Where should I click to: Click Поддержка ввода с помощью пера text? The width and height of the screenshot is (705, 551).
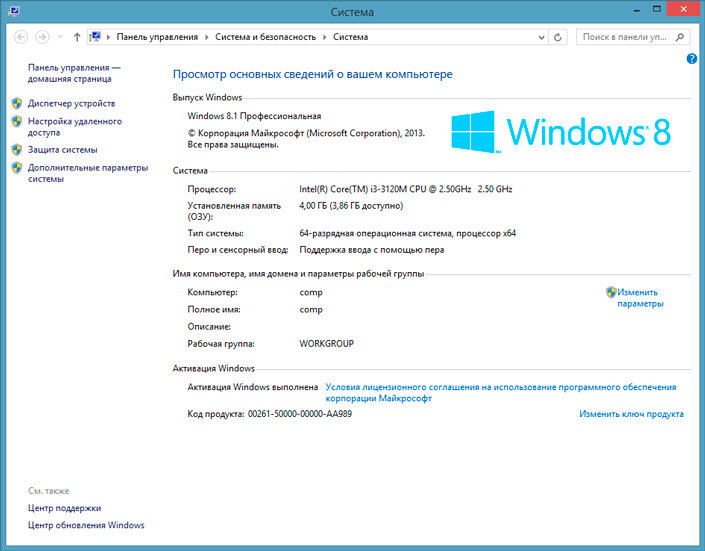(372, 250)
